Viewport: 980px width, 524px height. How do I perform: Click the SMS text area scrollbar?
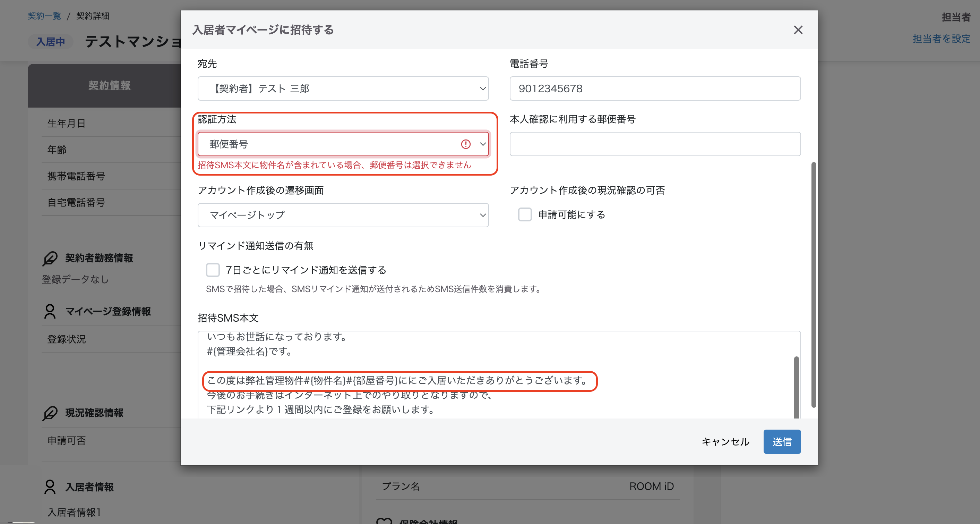(796, 387)
